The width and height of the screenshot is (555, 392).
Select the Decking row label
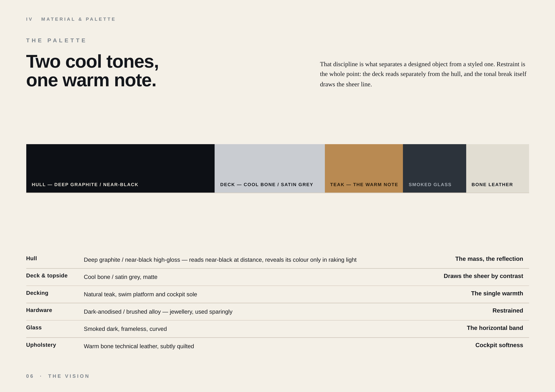[37, 293]
